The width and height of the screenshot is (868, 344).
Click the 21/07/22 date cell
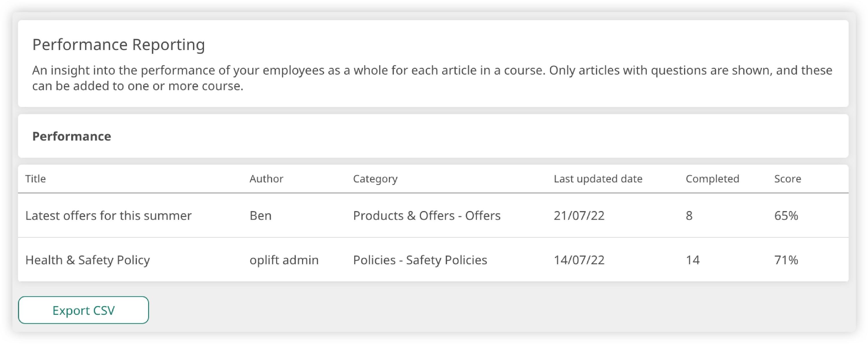pyautogui.click(x=579, y=215)
